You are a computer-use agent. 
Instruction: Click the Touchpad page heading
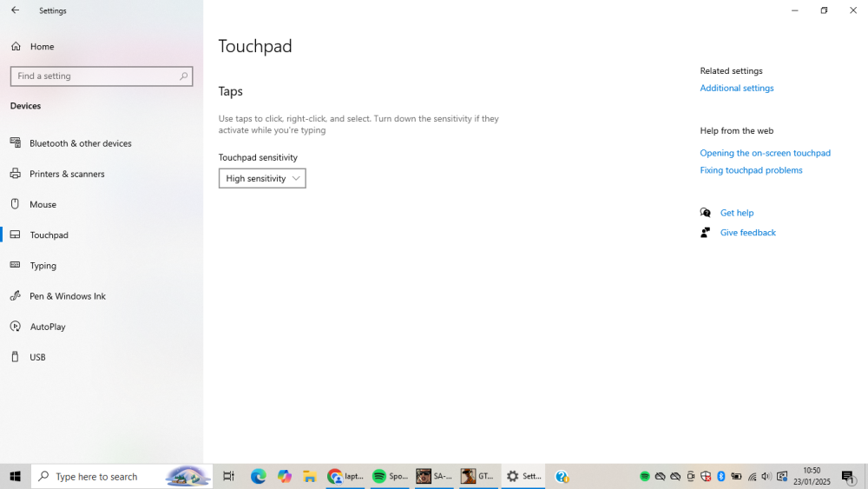click(255, 46)
